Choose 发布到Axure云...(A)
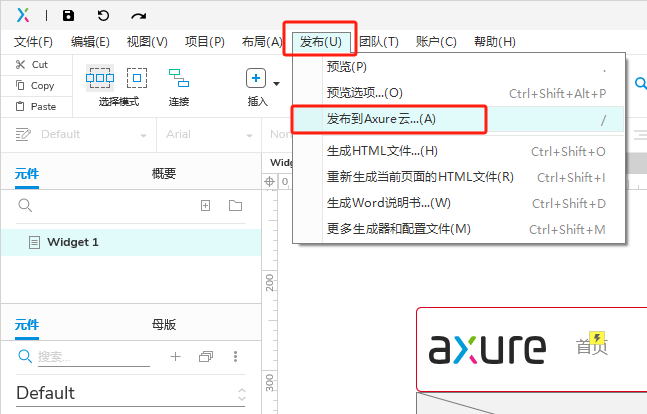 (458, 119)
